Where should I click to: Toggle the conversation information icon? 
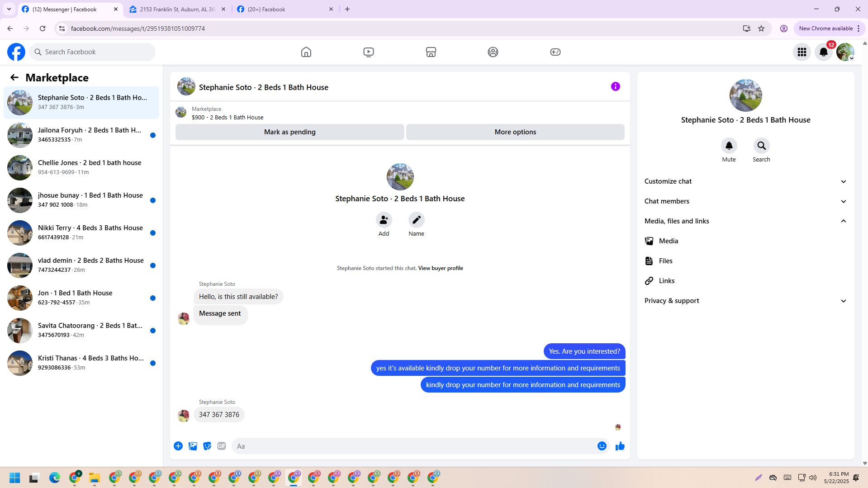coord(616,86)
